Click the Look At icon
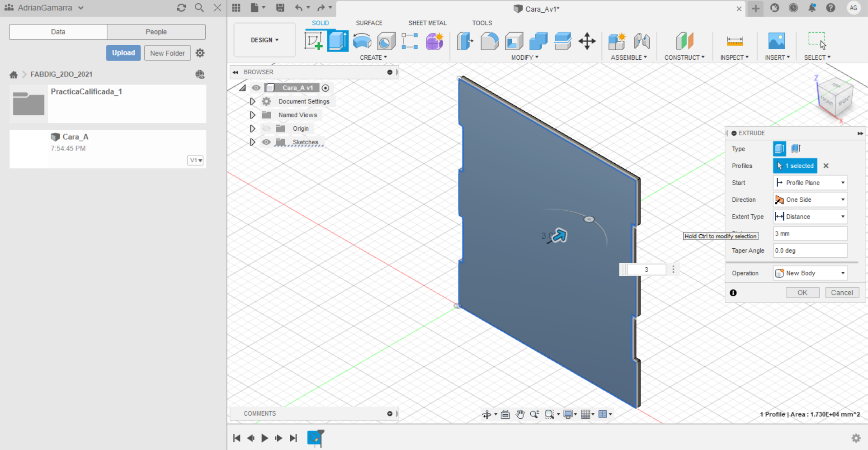868x450 pixels. pos(505,414)
